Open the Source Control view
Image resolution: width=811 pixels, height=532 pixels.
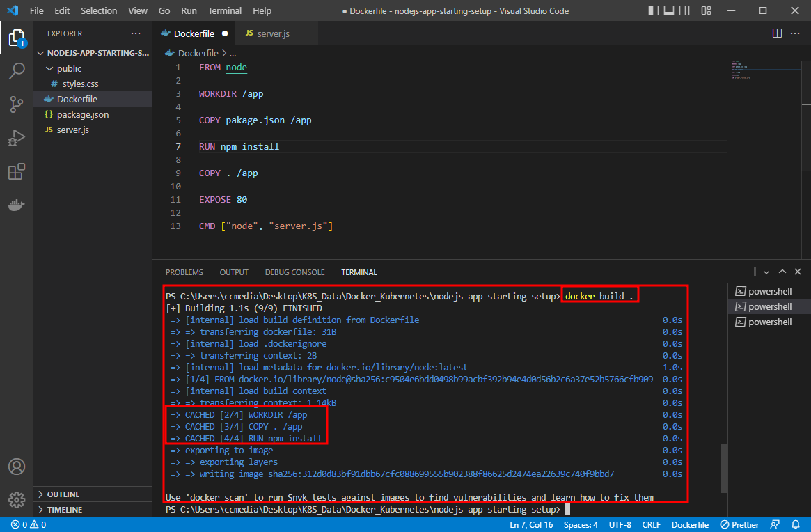[17, 104]
